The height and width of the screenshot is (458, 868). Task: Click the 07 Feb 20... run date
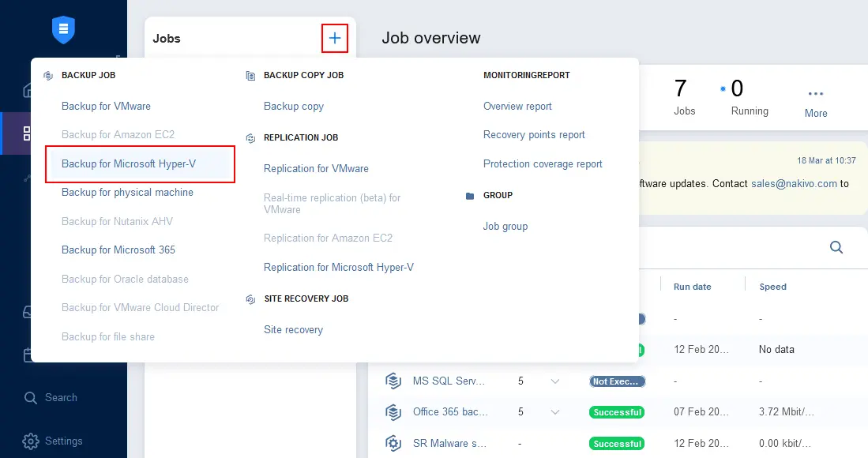pos(701,412)
